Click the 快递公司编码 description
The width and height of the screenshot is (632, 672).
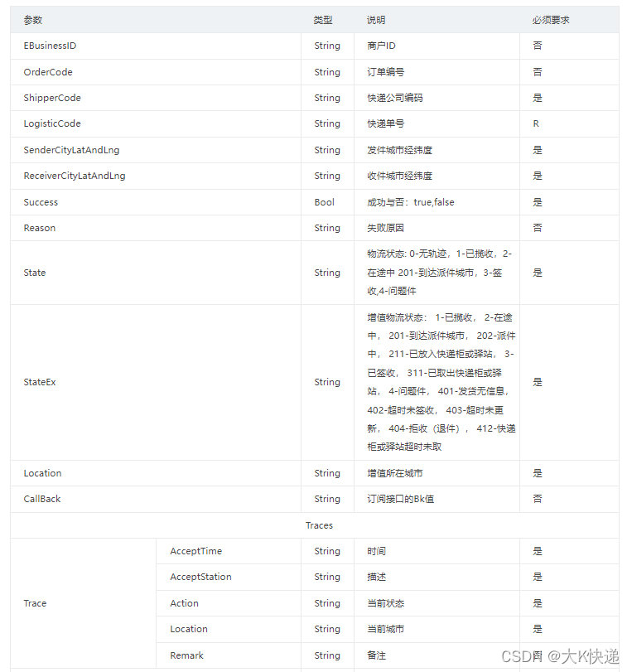[395, 98]
